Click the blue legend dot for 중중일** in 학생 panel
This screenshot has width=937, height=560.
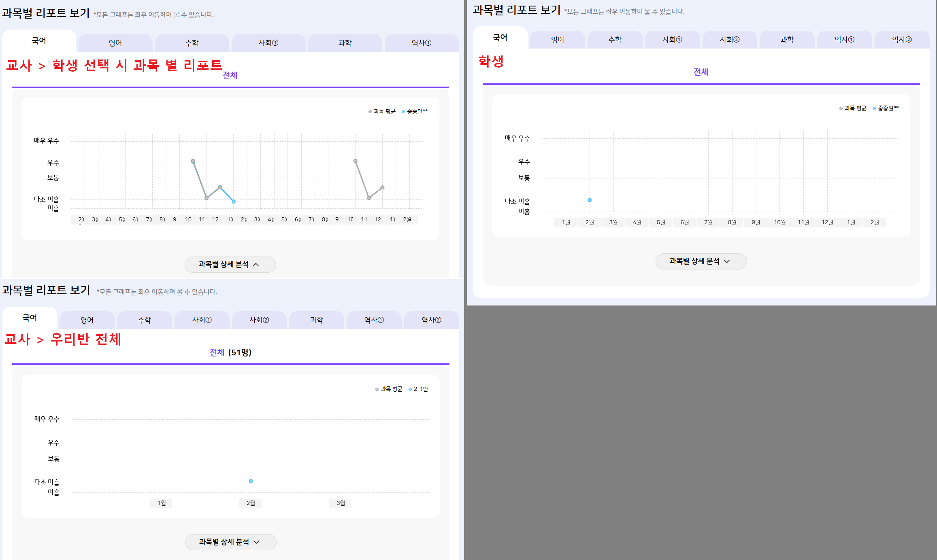[x=874, y=108]
